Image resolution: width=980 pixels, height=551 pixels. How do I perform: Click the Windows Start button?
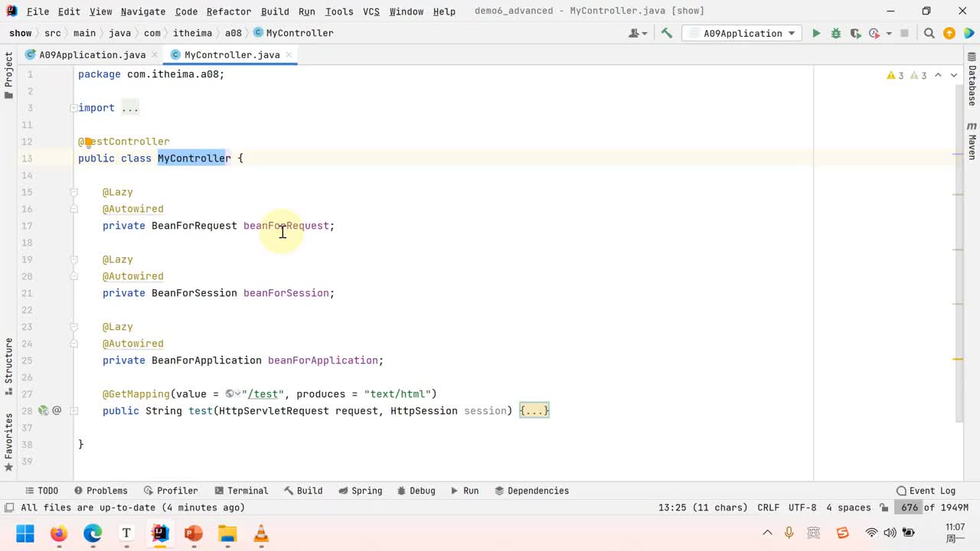25,533
